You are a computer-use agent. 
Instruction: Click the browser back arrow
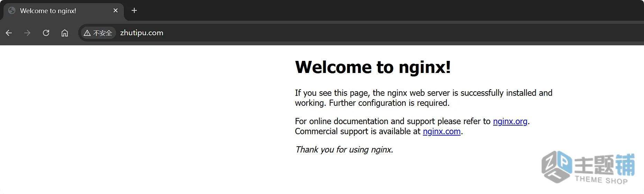pos(9,33)
